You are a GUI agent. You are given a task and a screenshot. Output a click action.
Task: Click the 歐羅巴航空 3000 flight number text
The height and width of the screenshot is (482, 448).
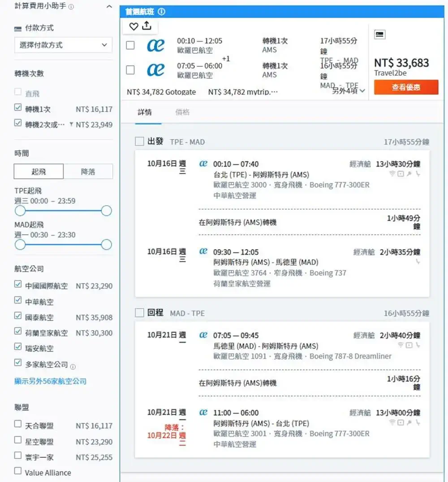[240, 185]
